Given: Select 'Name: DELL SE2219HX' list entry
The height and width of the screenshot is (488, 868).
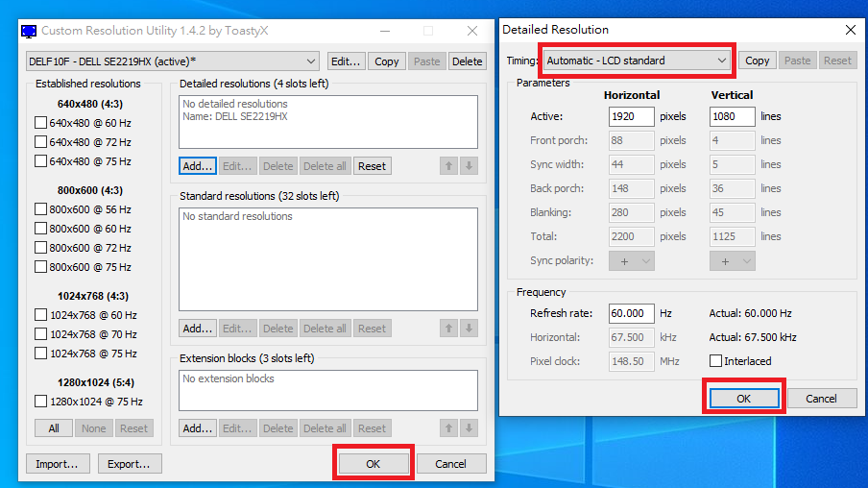Looking at the screenshot, I should (x=235, y=116).
